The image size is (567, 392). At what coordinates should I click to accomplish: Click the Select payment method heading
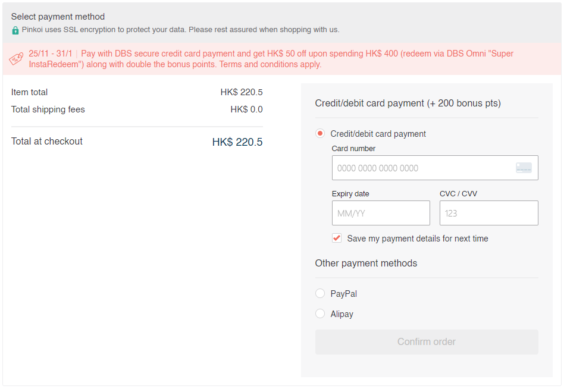[x=58, y=17]
